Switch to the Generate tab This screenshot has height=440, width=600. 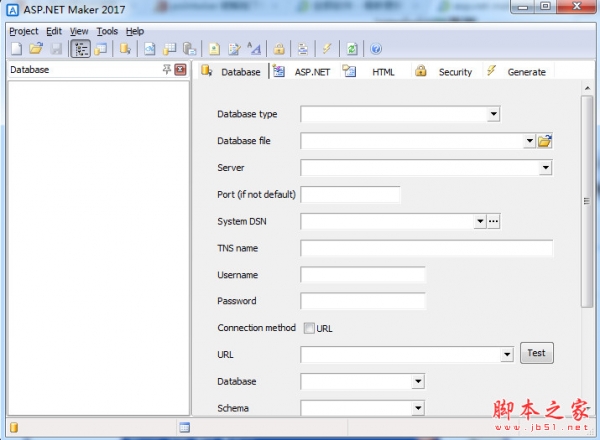pos(517,72)
